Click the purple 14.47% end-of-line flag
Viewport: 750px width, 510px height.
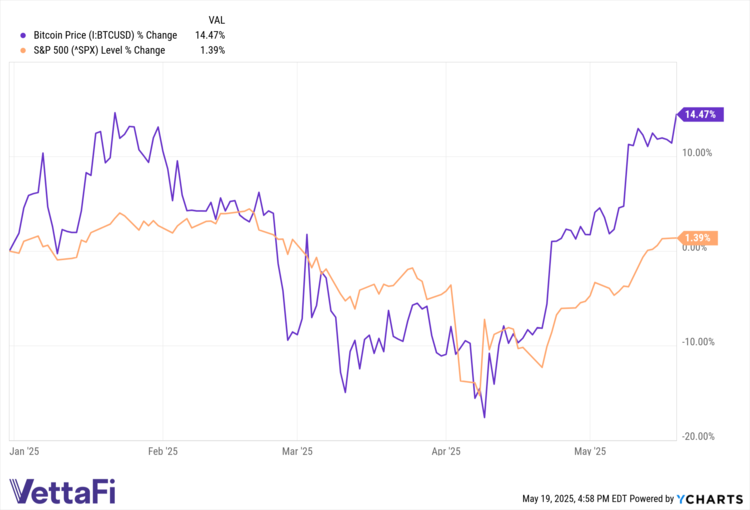coord(698,114)
